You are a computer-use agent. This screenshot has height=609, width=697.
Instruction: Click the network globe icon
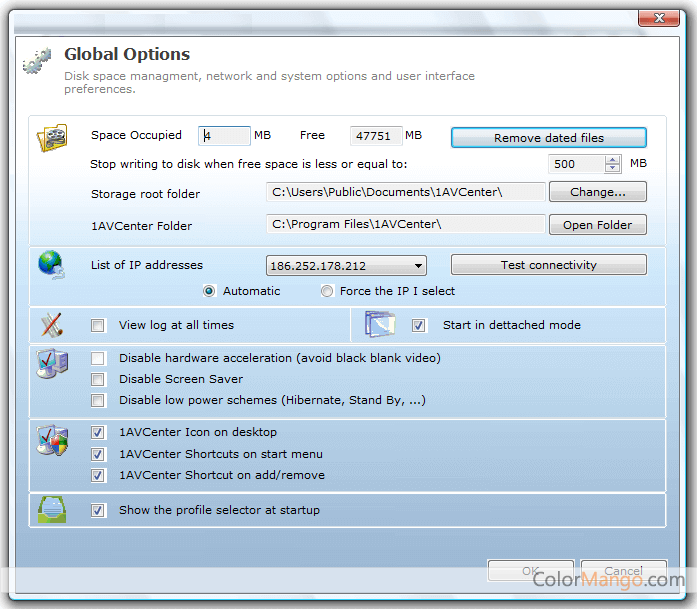pyautogui.click(x=50, y=266)
